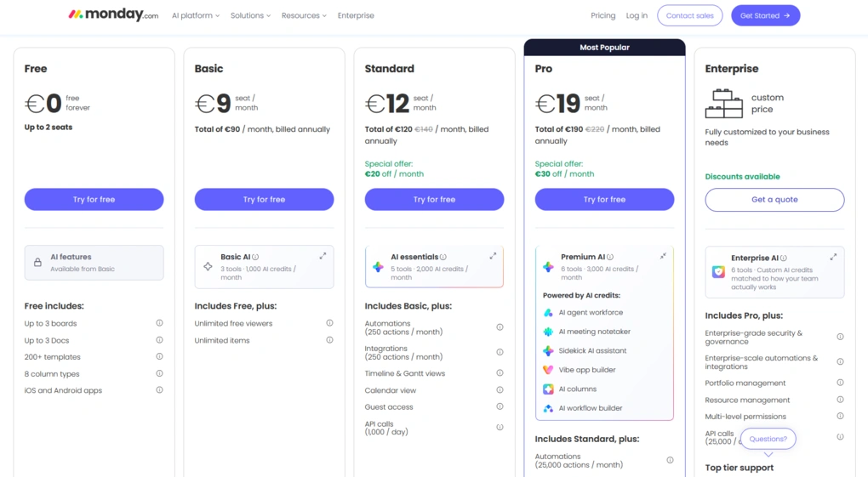Click info icon for Enterprise-grade security & governance

pyautogui.click(x=840, y=337)
